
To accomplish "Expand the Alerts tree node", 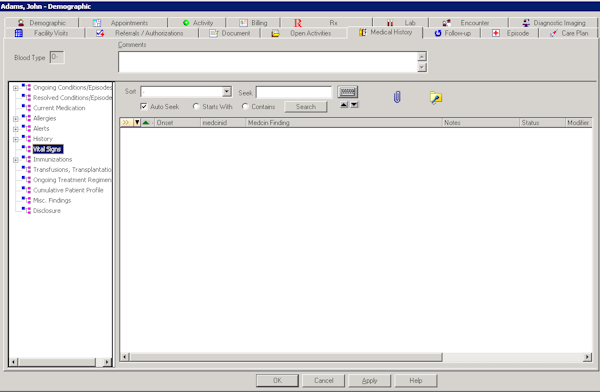I will coord(15,129).
